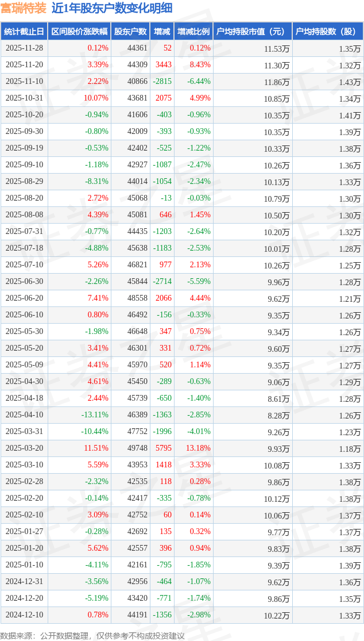364x641 pixels.
Task: Sort by 统计截止日 column header
Action: pos(24,32)
